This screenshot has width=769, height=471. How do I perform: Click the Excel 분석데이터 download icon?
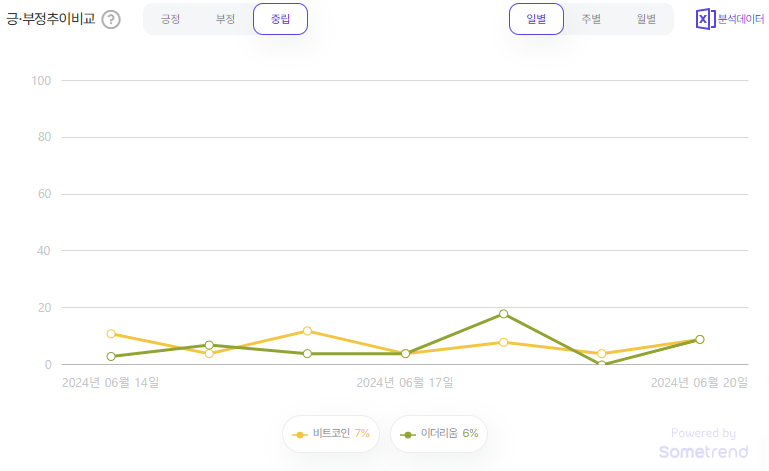coord(705,19)
